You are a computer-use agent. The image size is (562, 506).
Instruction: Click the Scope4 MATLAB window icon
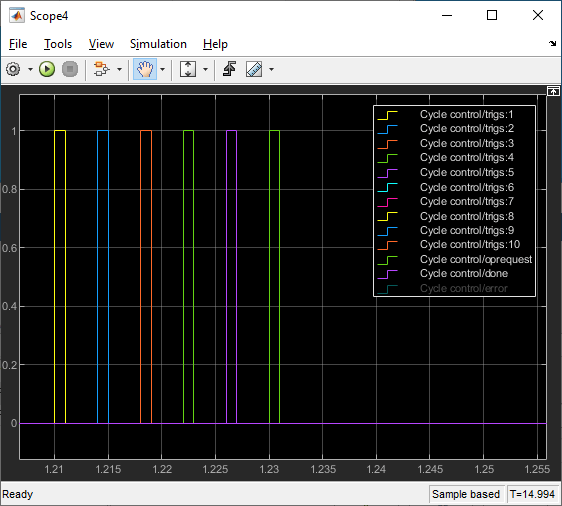pos(17,16)
